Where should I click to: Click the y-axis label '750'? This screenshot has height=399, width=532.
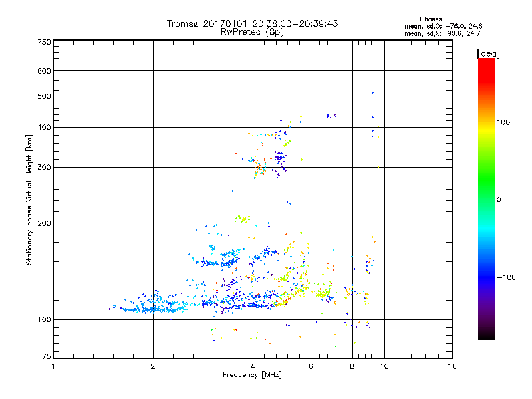pos(44,42)
